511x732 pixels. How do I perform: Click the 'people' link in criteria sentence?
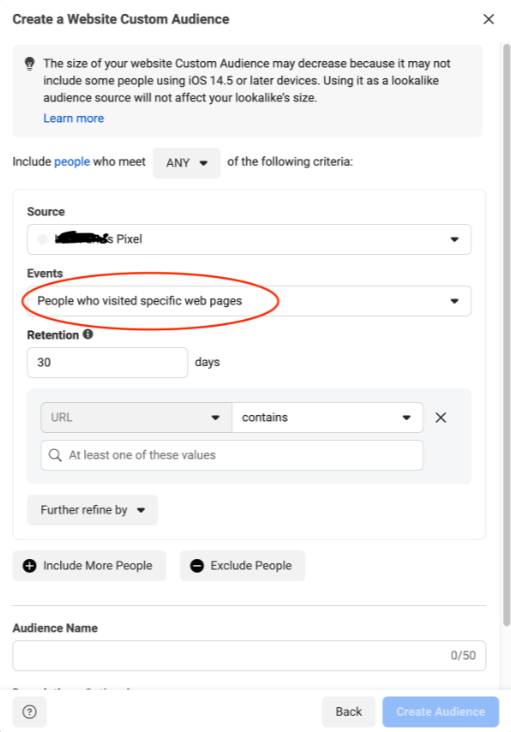click(72, 162)
